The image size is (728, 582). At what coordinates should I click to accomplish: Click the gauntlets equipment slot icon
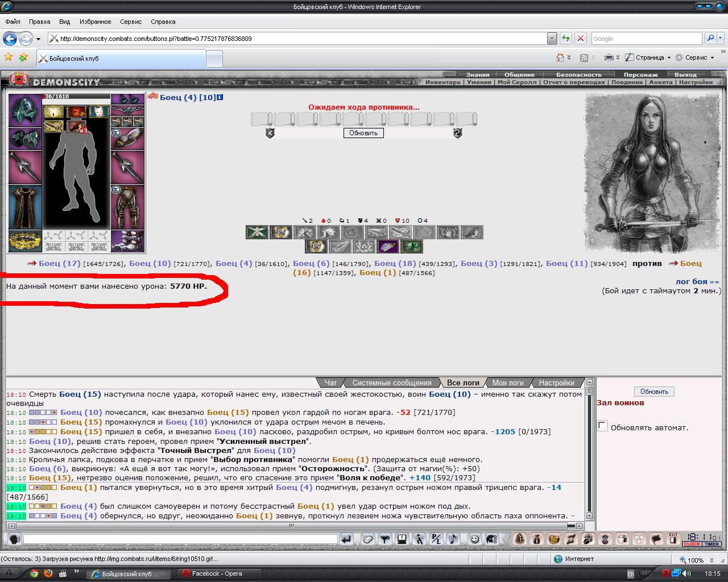(x=25, y=139)
